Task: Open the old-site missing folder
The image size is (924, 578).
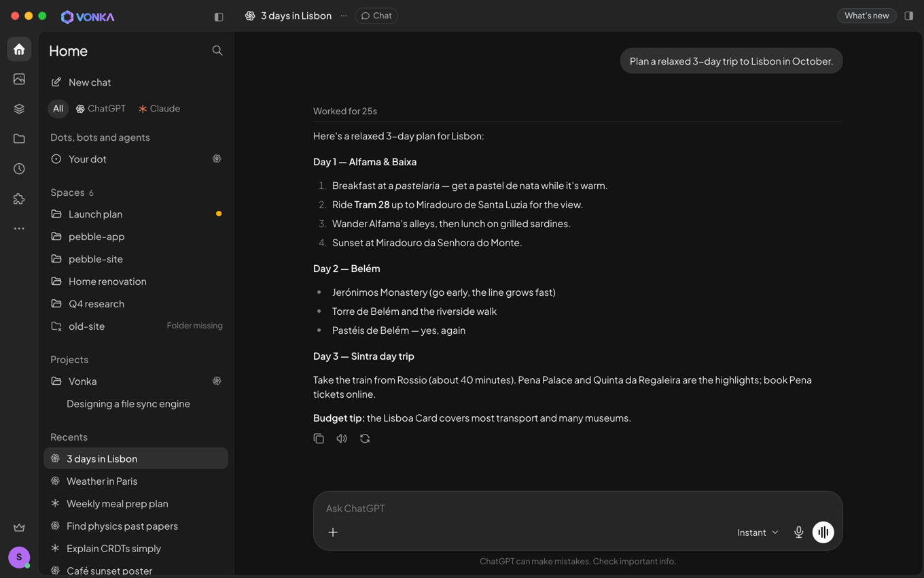Action: coord(136,326)
